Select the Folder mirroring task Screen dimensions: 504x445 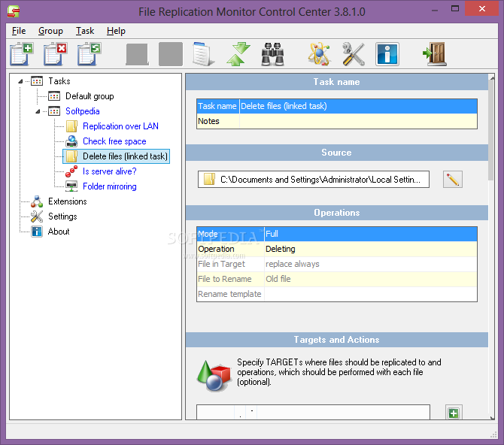click(110, 186)
